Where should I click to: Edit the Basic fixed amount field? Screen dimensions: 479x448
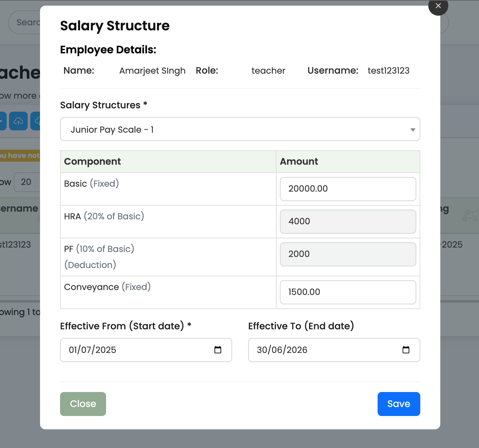[348, 189]
